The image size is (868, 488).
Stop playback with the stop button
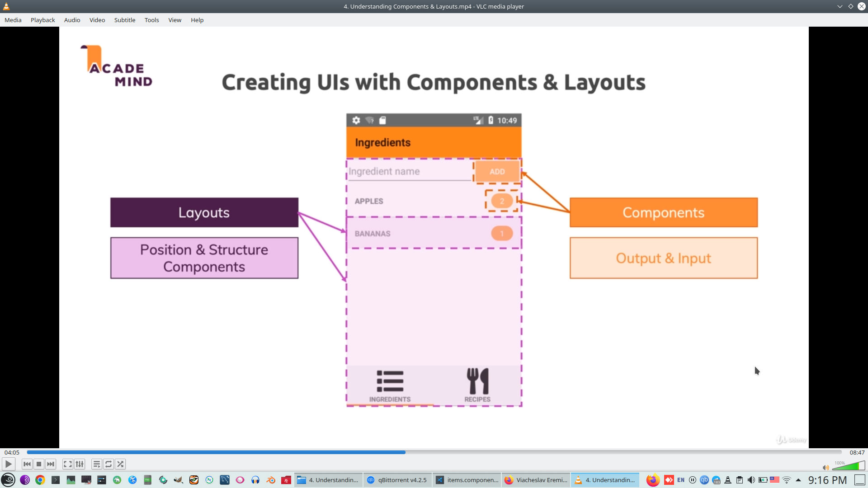point(39,464)
